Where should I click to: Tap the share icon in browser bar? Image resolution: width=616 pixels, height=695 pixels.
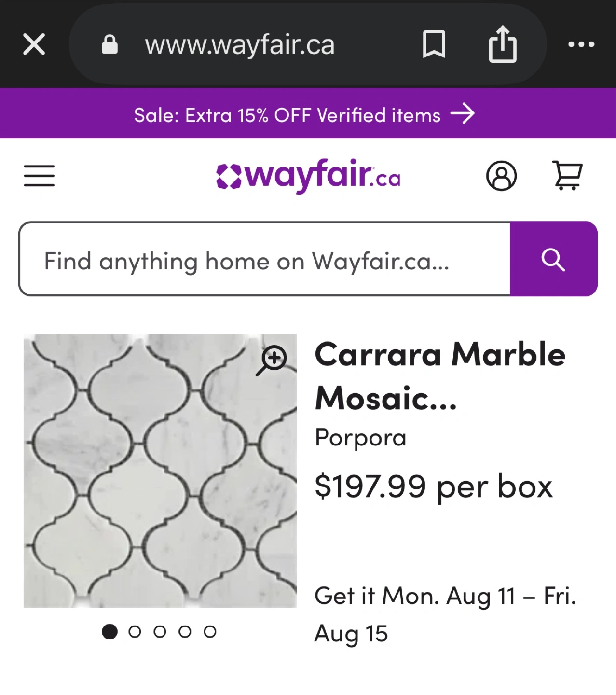pos(502,44)
